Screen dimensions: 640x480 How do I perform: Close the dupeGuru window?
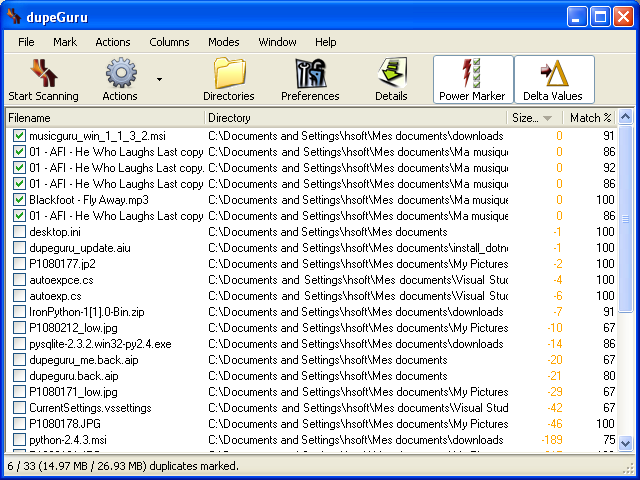click(x=623, y=17)
